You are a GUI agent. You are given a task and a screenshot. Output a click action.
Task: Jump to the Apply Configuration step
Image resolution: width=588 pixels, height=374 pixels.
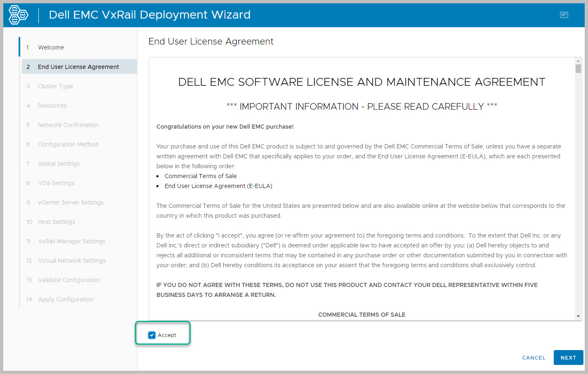pyautogui.click(x=66, y=299)
